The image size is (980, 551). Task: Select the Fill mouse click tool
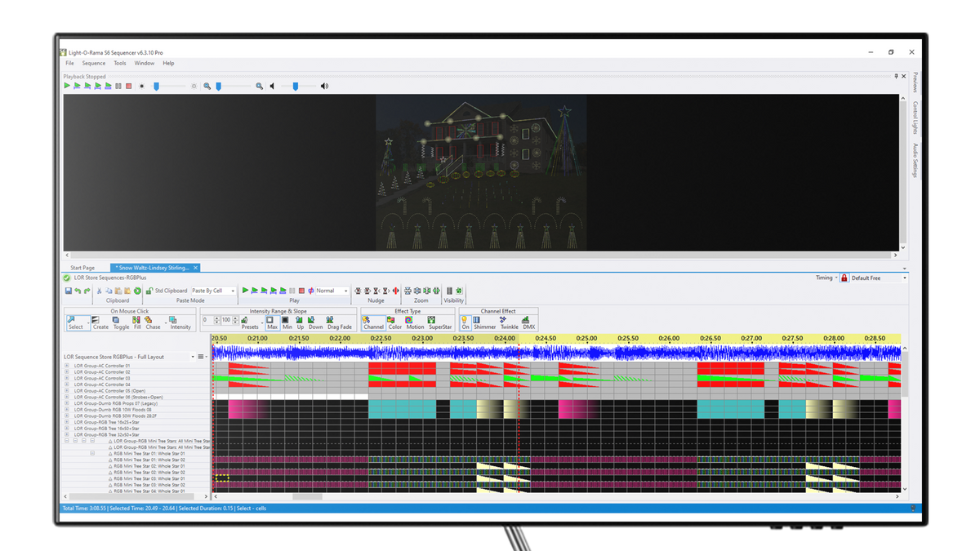pyautogui.click(x=137, y=322)
